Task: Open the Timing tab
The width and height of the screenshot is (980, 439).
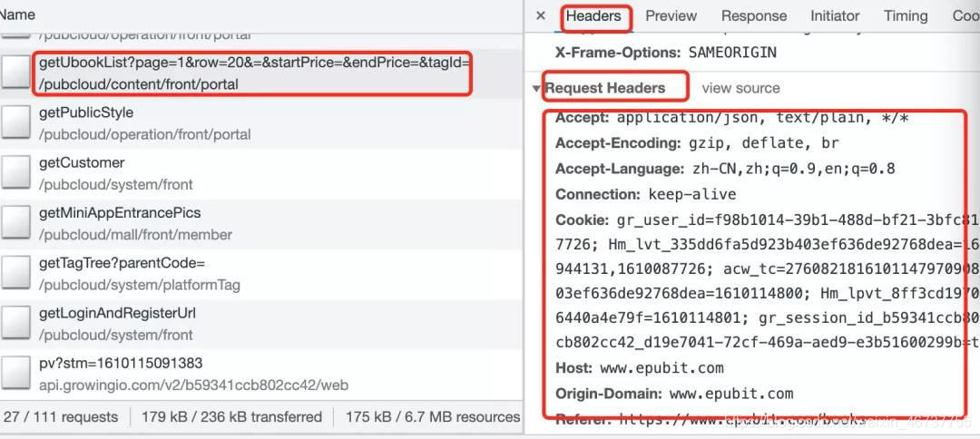Action: (906, 16)
